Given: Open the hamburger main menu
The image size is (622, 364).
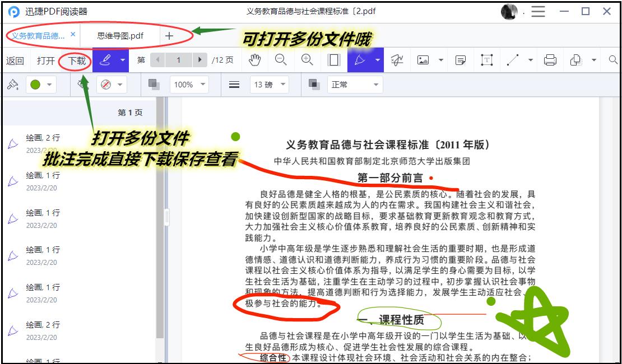Looking at the screenshot, I should click(x=538, y=12).
